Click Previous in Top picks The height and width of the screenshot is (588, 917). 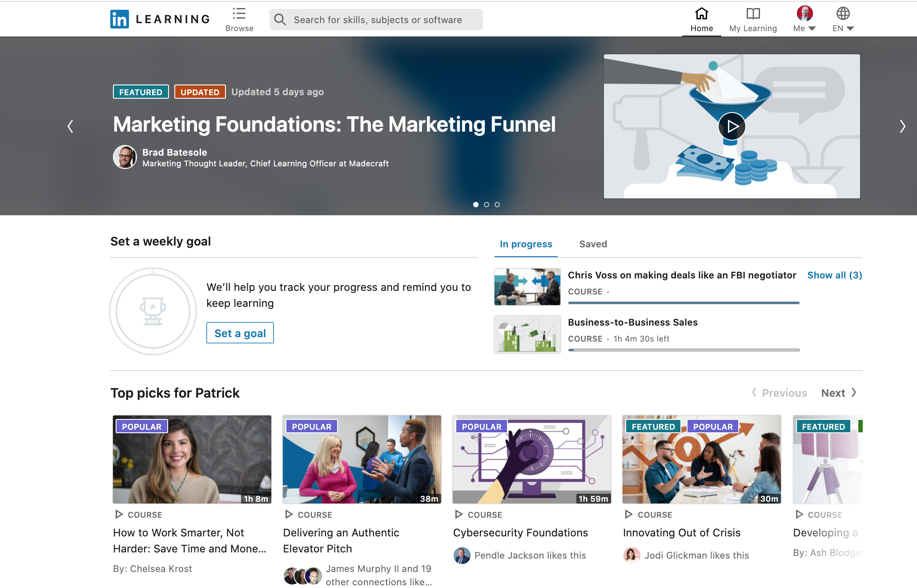tap(779, 393)
